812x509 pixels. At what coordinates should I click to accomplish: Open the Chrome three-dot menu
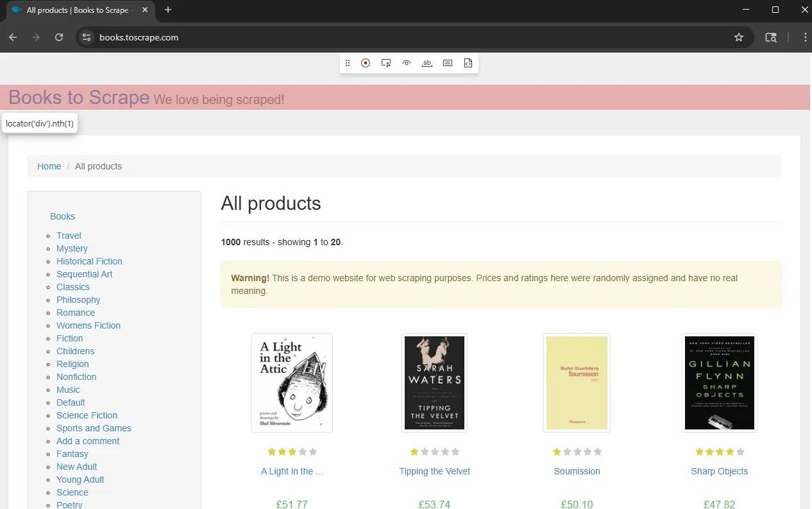coord(806,37)
